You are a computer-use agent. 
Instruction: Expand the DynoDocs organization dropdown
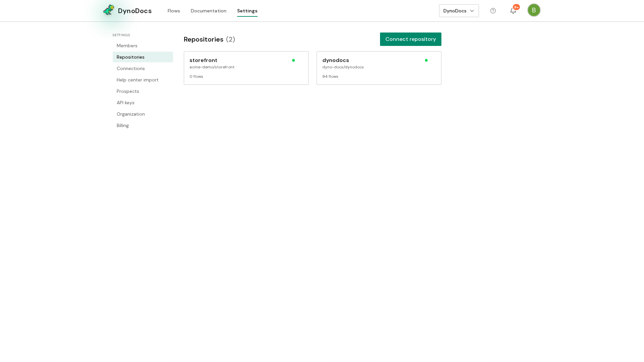pyautogui.click(x=459, y=11)
